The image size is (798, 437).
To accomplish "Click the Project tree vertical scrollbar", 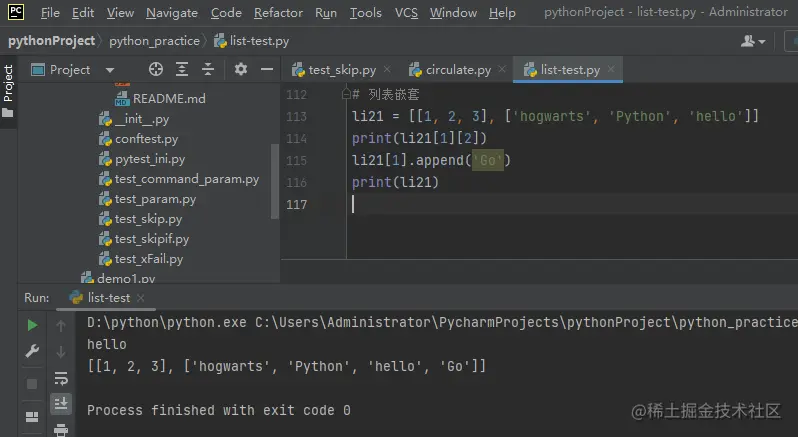I will click(x=275, y=181).
